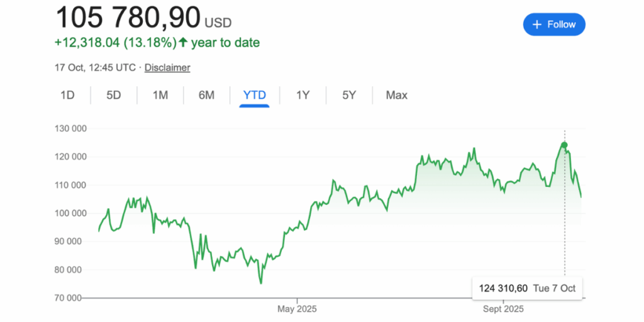Click the Sept 2025 axis label

pyautogui.click(x=503, y=309)
